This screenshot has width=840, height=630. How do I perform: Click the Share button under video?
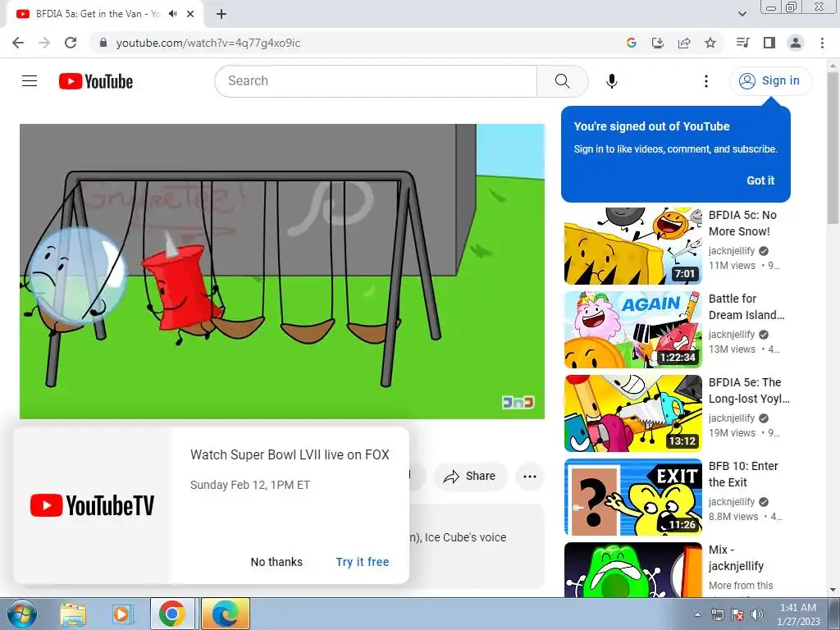(x=470, y=477)
